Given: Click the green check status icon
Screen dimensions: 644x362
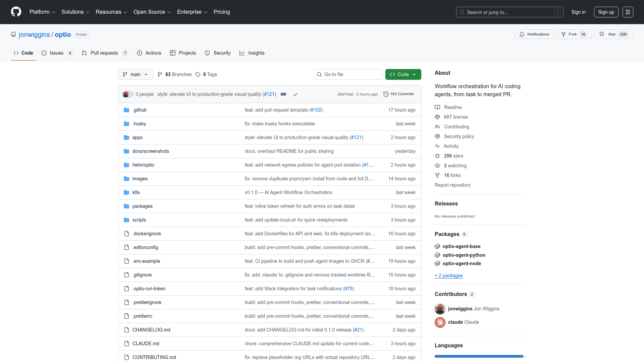Looking at the screenshot, I should [x=296, y=94].
